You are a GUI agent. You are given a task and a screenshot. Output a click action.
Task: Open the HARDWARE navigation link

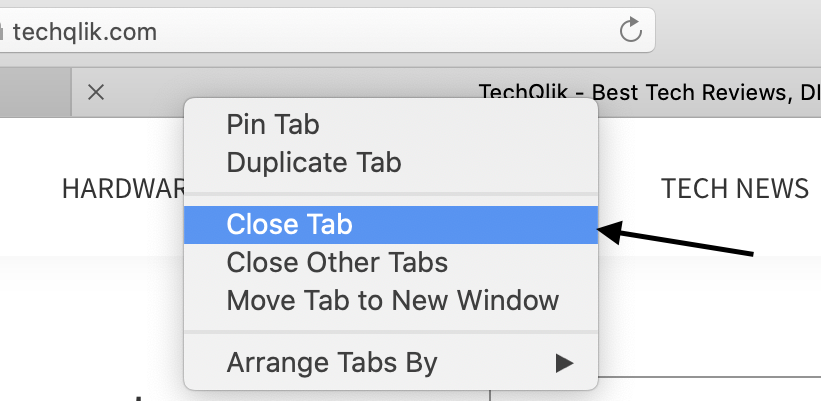coord(124,189)
